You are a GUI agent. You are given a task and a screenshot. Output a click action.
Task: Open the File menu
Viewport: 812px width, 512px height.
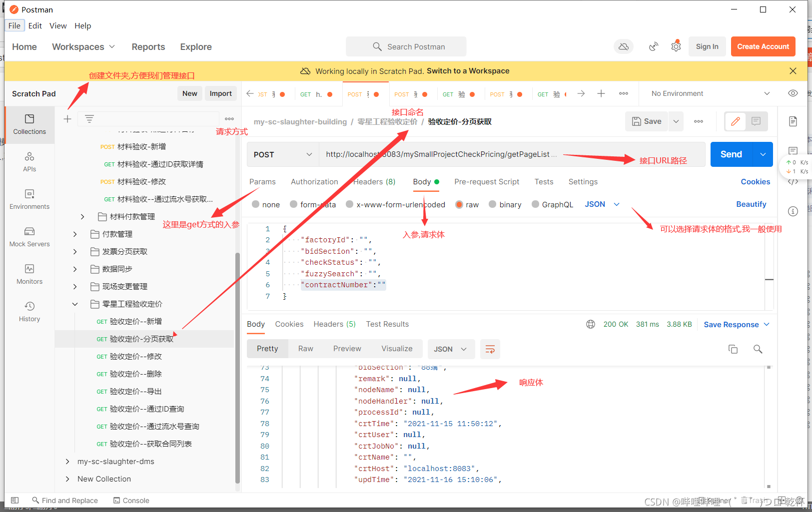14,25
